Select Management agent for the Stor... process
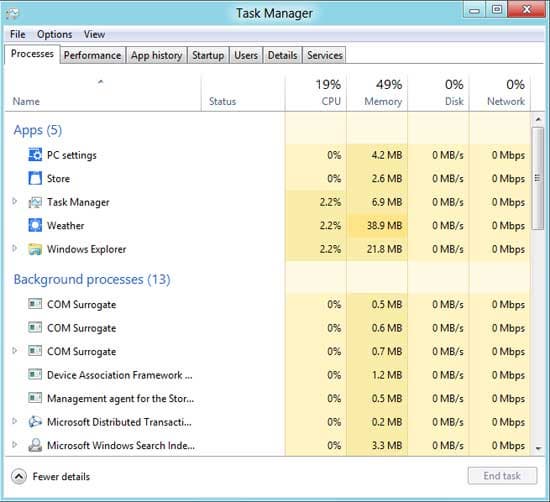 click(x=268, y=399)
